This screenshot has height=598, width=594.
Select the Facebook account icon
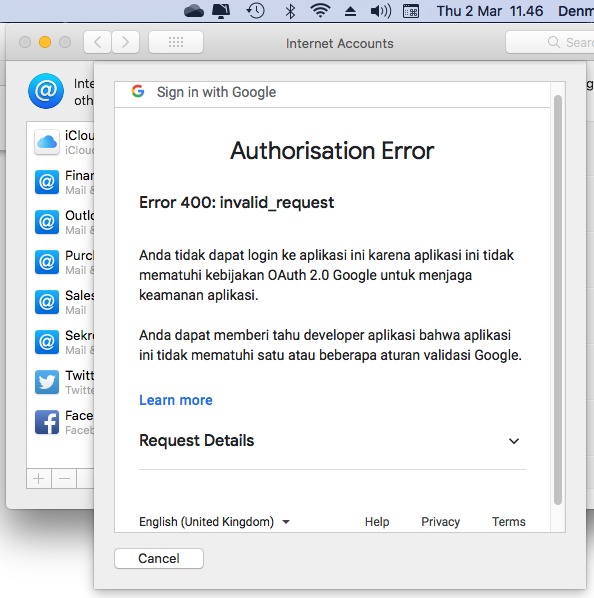click(x=47, y=422)
